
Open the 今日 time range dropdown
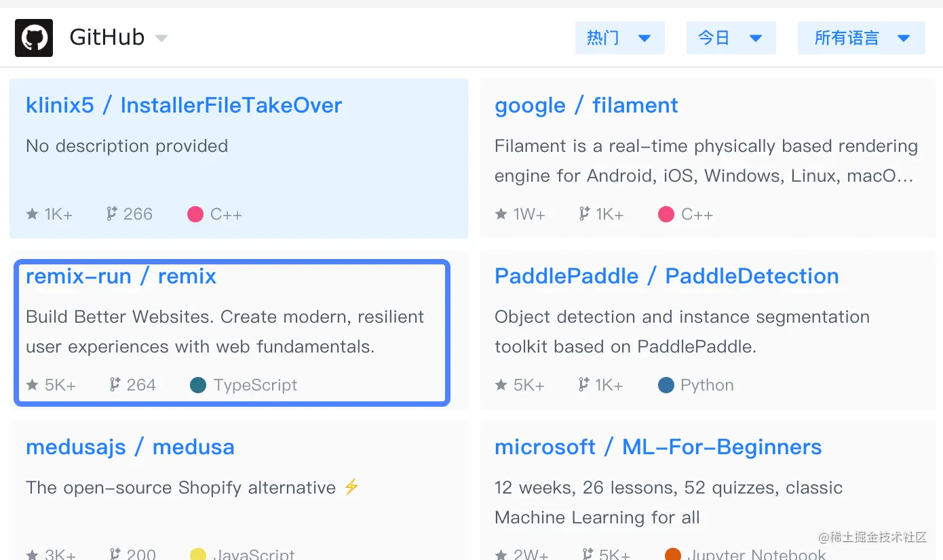point(731,38)
